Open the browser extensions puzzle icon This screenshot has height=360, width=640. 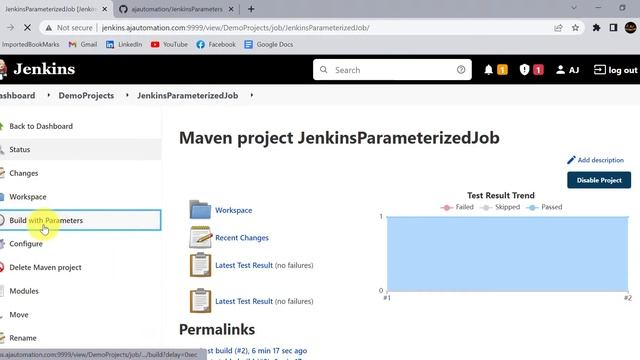[x=596, y=28]
